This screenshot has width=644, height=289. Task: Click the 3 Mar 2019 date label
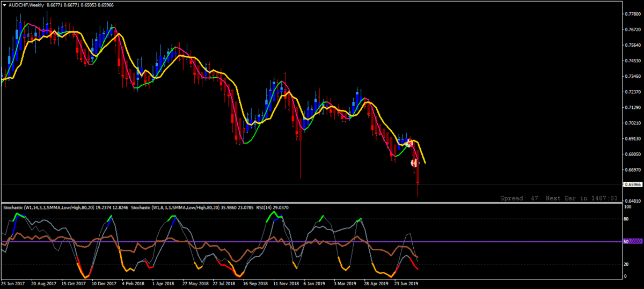(345, 283)
